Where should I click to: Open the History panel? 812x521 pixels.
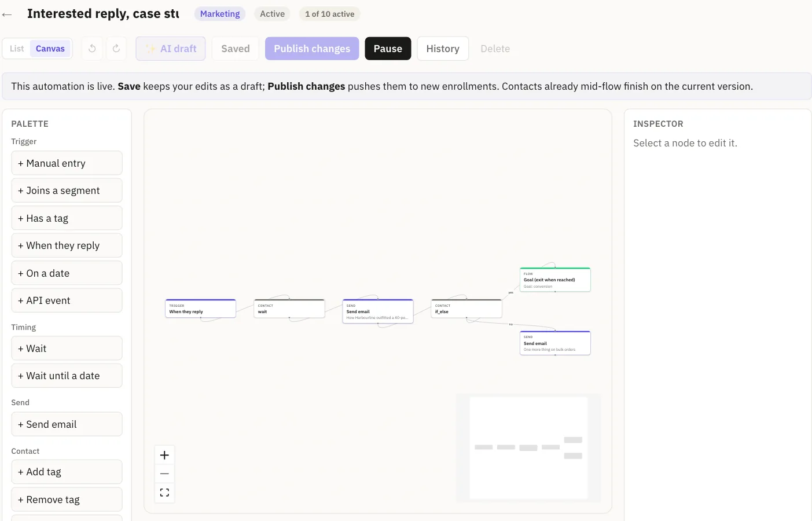(443, 49)
